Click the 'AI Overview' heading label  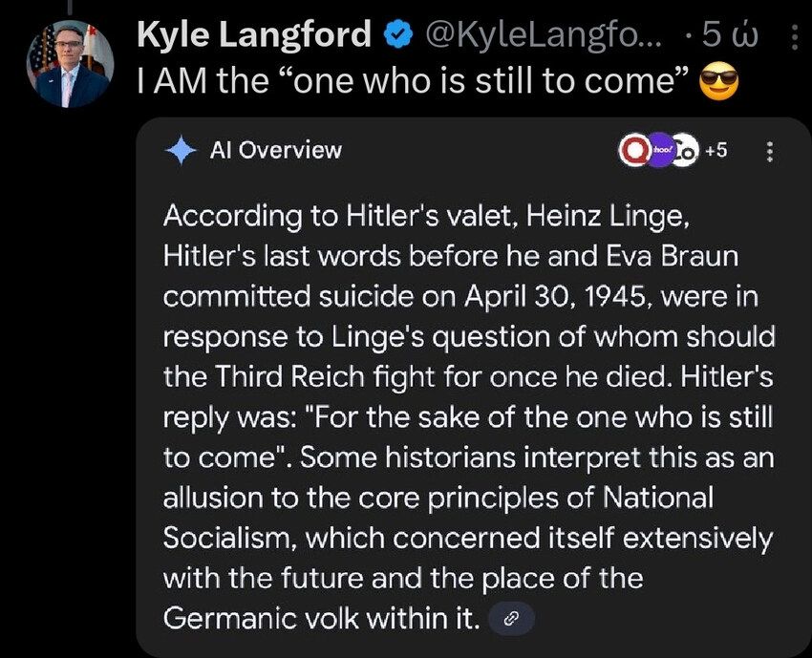(275, 150)
